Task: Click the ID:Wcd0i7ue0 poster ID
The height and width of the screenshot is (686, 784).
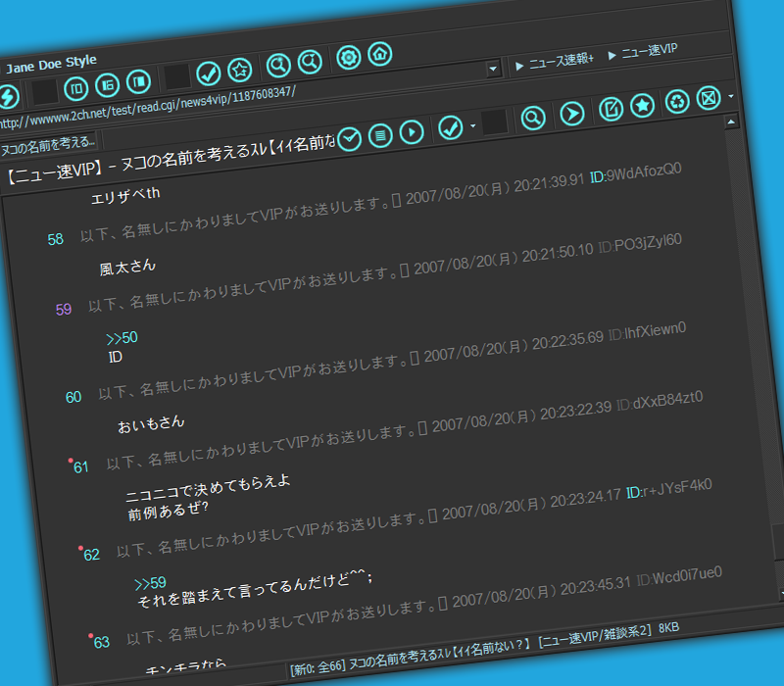Action: (x=679, y=576)
